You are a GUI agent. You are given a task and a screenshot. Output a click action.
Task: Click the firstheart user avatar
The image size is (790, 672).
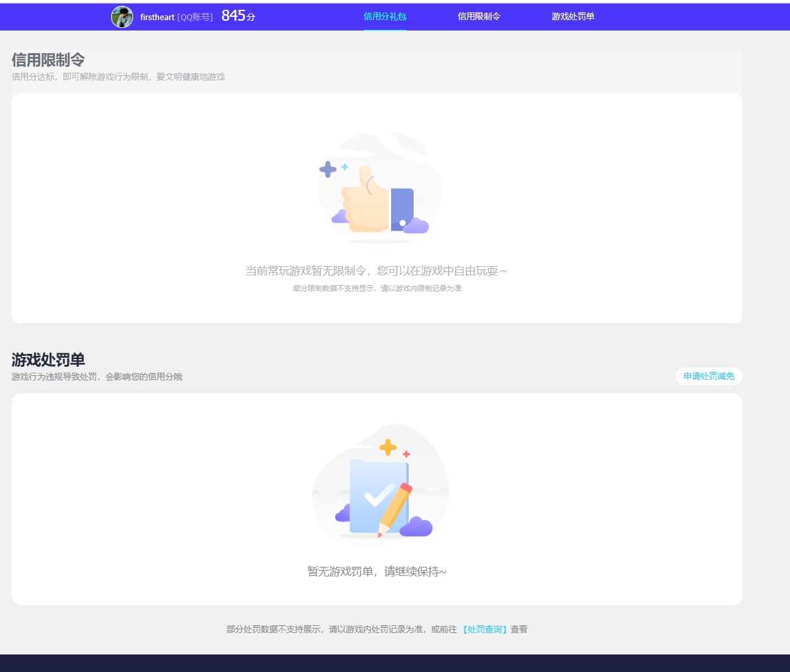coord(122,17)
